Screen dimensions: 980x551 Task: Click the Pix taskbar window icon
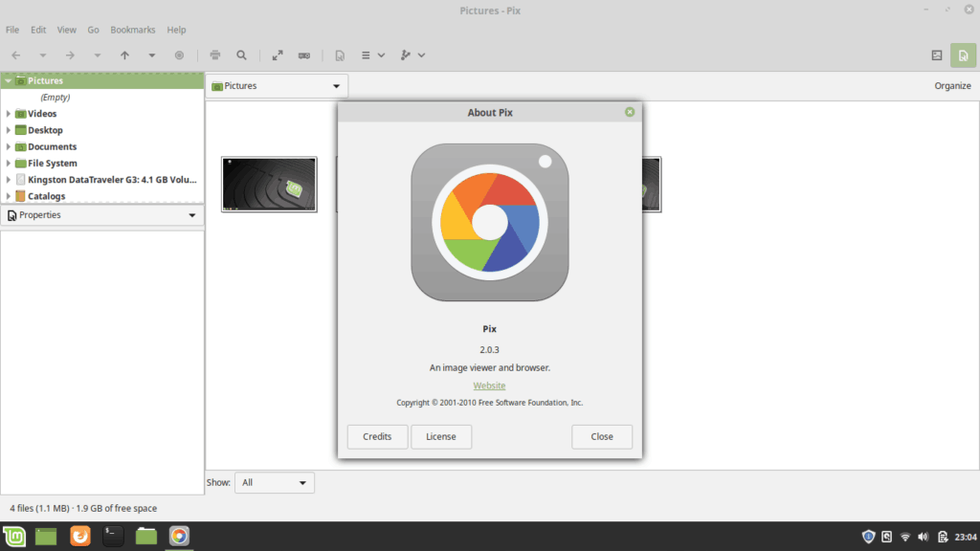179,536
